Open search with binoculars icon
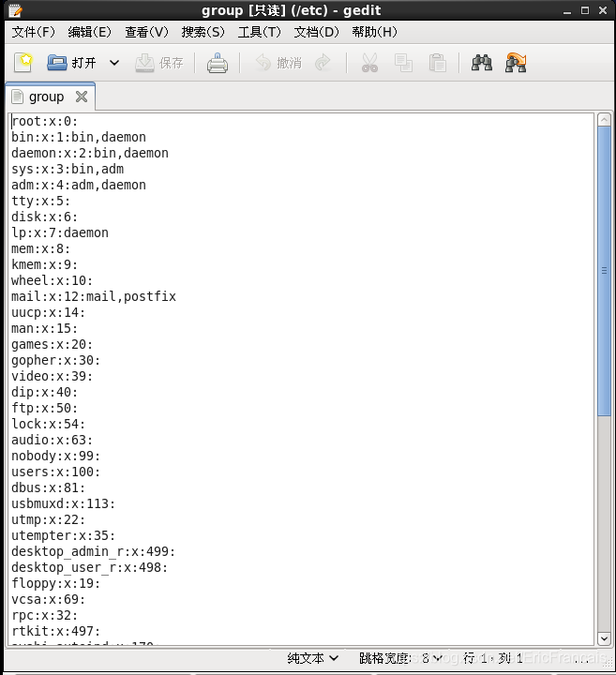The width and height of the screenshot is (616, 675). point(482,63)
